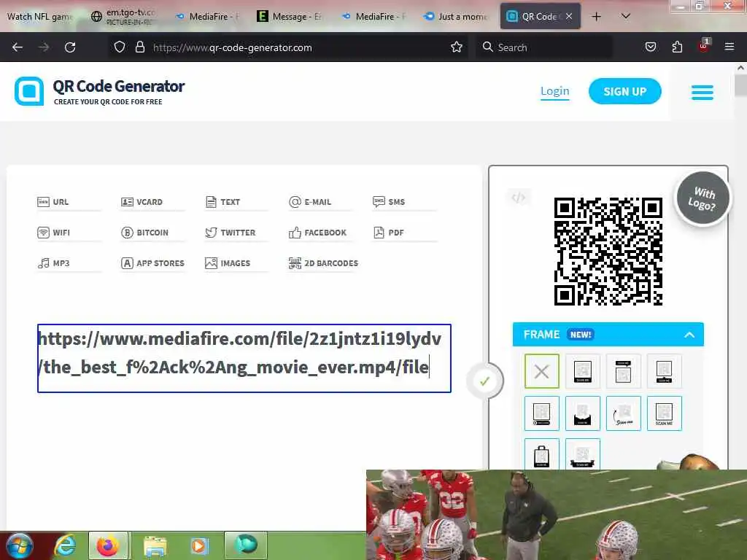Choose the MP3 QR code type

(53, 262)
